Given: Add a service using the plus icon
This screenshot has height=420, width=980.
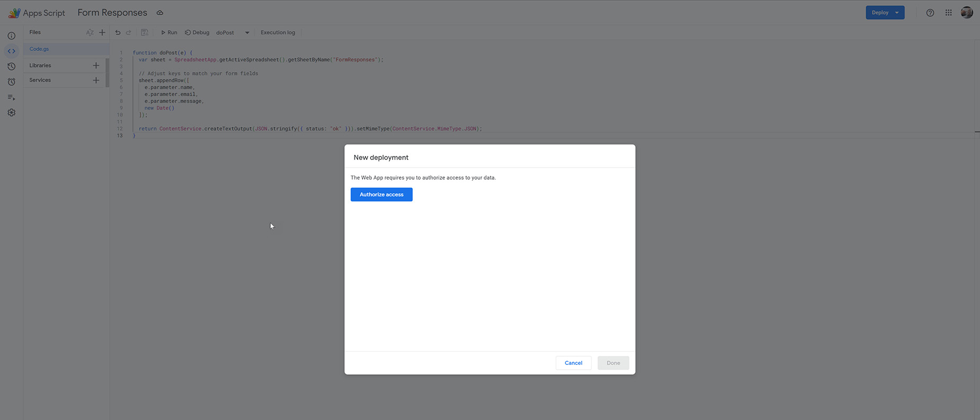Looking at the screenshot, I should 96,80.
